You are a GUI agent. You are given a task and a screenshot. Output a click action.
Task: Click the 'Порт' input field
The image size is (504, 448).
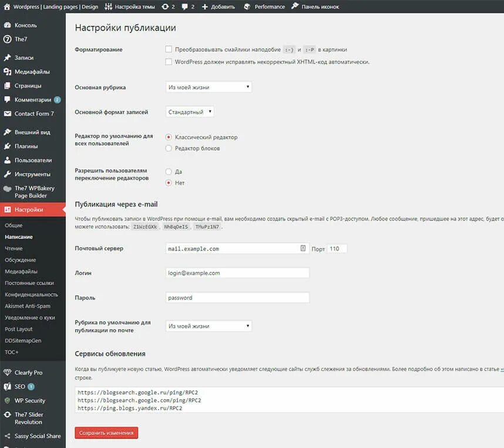pyautogui.click(x=337, y=249)
